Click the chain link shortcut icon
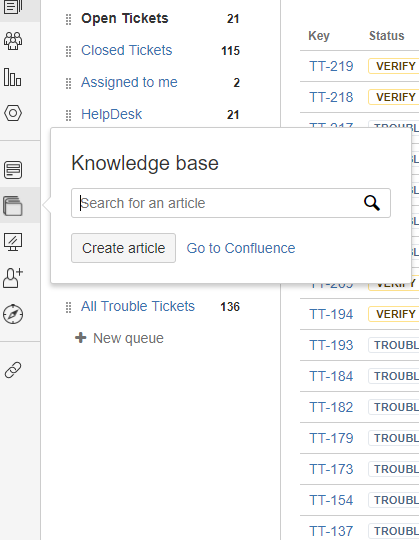The image size is (419, 540). (13, 370)
